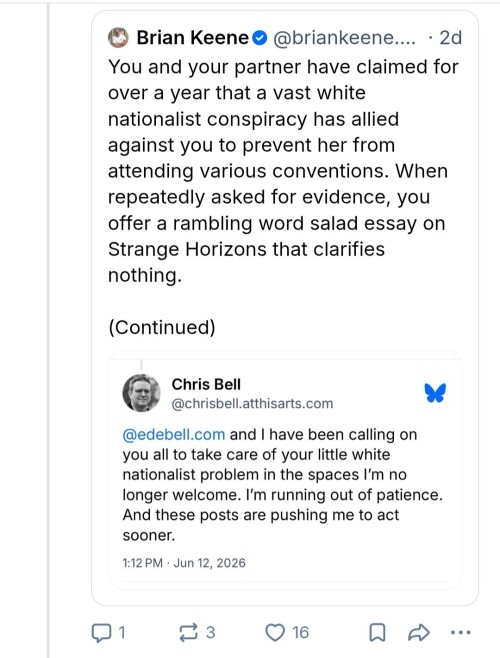Viewport: 500px width, 658px height.
Task: Click the verified checkmark badge next to Brian Keene
Action: click(x=260, y=38)
